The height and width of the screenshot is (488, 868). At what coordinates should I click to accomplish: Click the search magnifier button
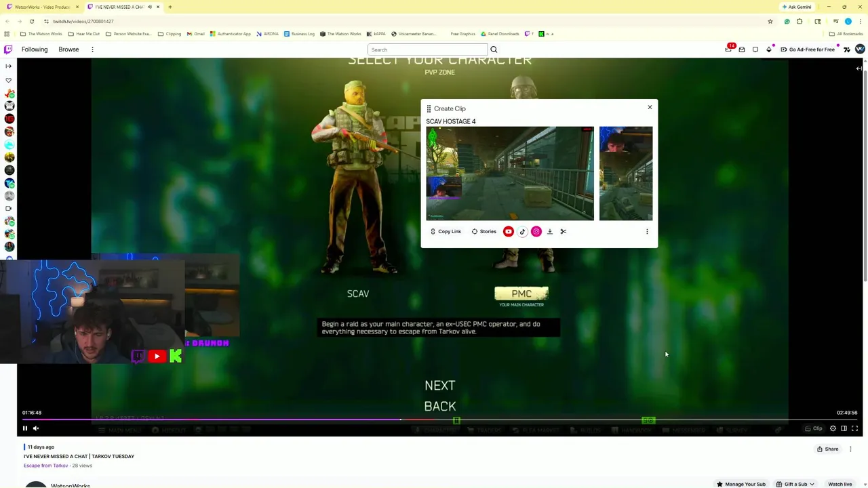pyautogui.click(x=494, y=49)
